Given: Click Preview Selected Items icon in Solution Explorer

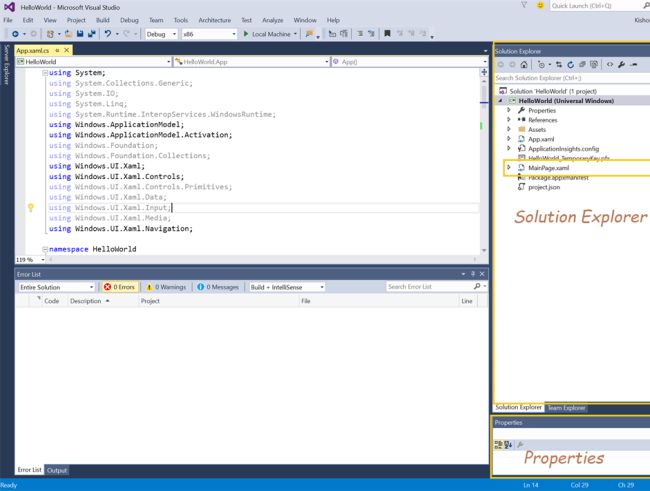Looking at the screenshot, I should pyautogui.click(x=633, y=65).
